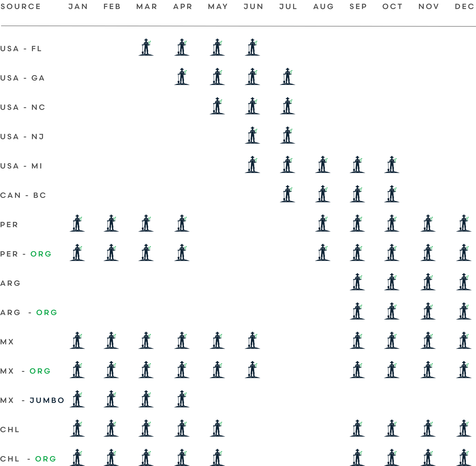Click the USA - FL farmer icon for March
Screen dimensions: 476x466
[x=146, y=47]
